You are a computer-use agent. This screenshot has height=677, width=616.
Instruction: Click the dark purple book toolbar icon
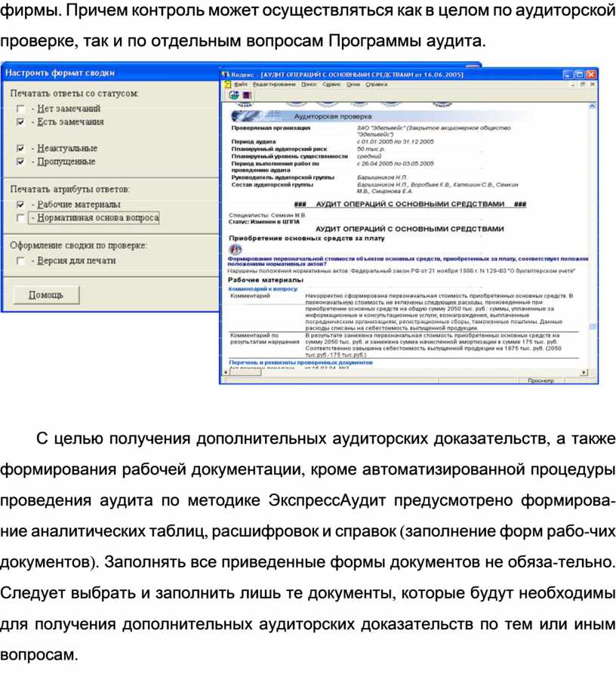[x=247, y=95]
